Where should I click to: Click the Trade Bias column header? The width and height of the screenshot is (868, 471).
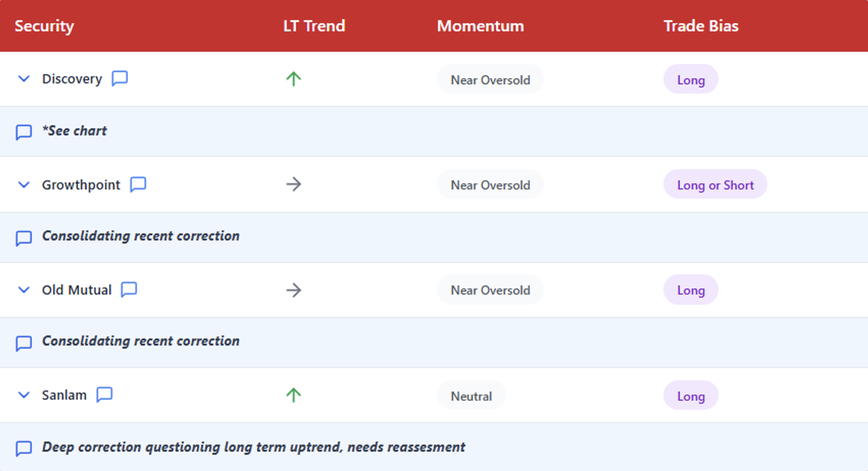(x=701, y=26)
